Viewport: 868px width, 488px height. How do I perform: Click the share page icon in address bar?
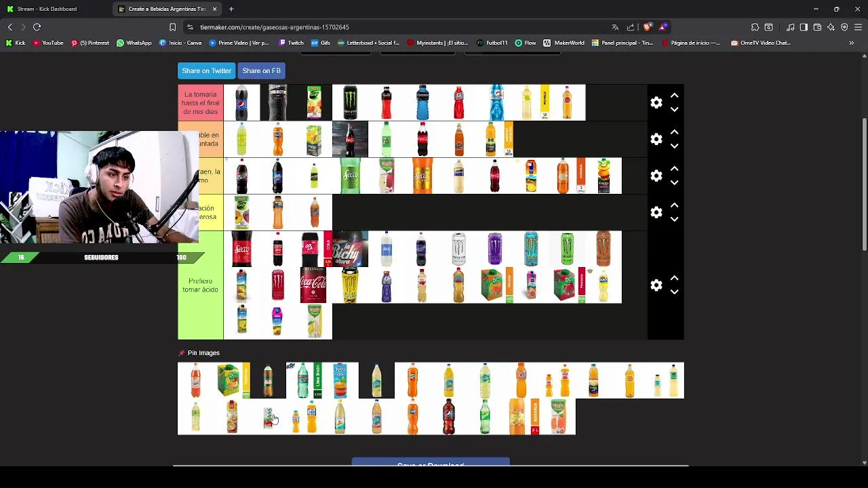tap(631, 27)
